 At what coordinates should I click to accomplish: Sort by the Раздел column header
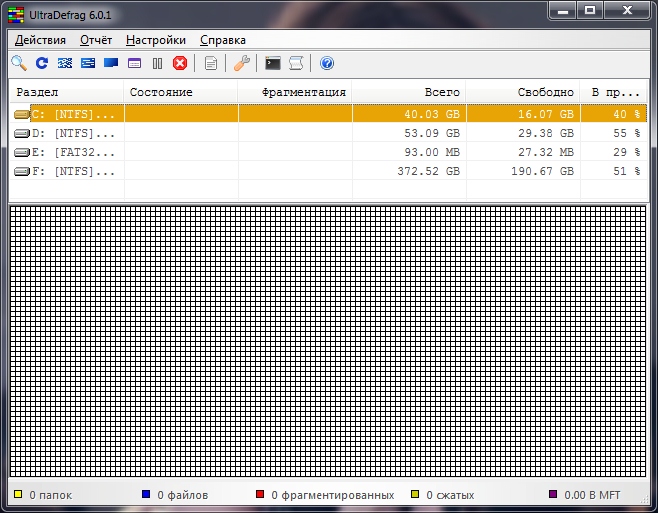pos(67,92)
